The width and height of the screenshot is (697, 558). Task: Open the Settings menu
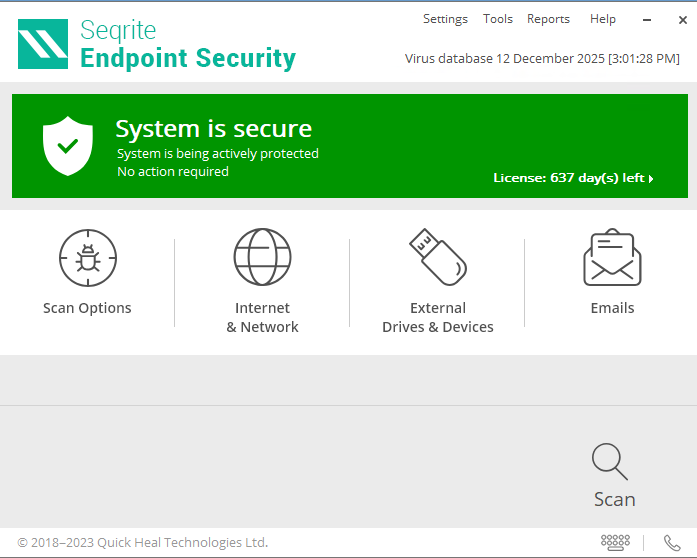(445, 19)
